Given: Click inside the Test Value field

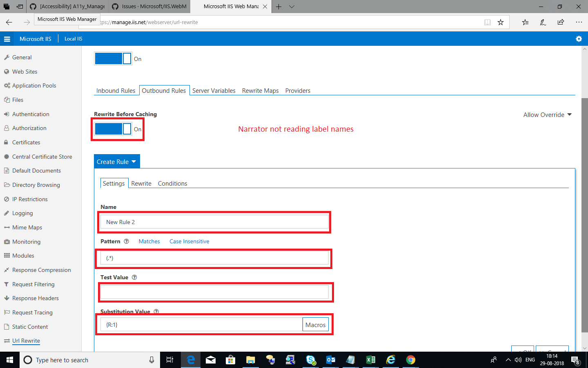Looking at the screenshot, I should pyautogui.click(x=214, y=292).
